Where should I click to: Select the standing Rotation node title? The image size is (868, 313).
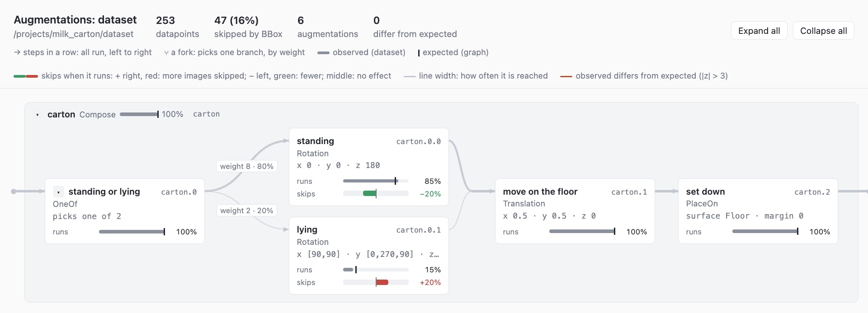(x=315, y=141)
